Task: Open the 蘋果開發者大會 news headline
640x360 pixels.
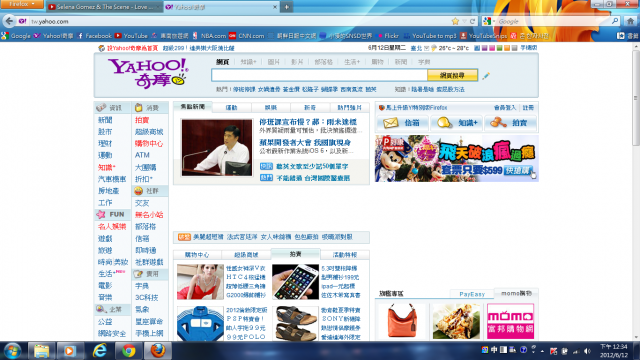Action: tap(305, 142)
